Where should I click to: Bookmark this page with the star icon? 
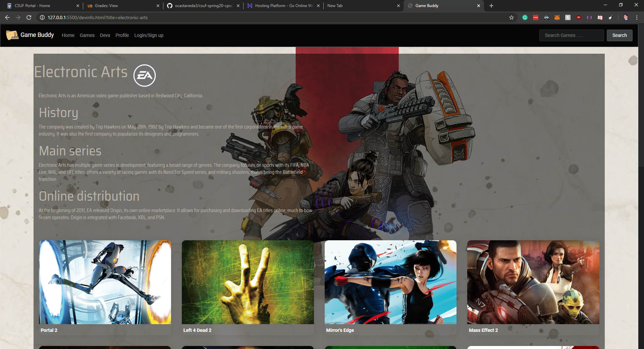click(x=512, y=17)
